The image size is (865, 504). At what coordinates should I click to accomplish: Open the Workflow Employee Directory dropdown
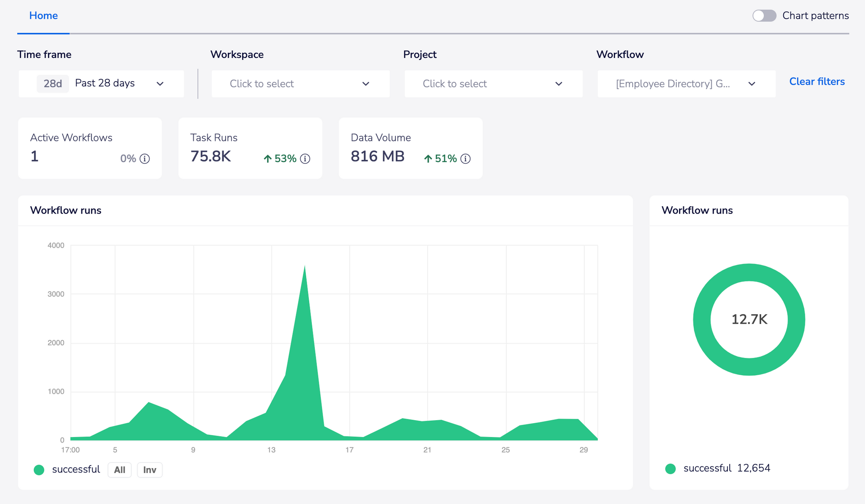click(686, 84)
